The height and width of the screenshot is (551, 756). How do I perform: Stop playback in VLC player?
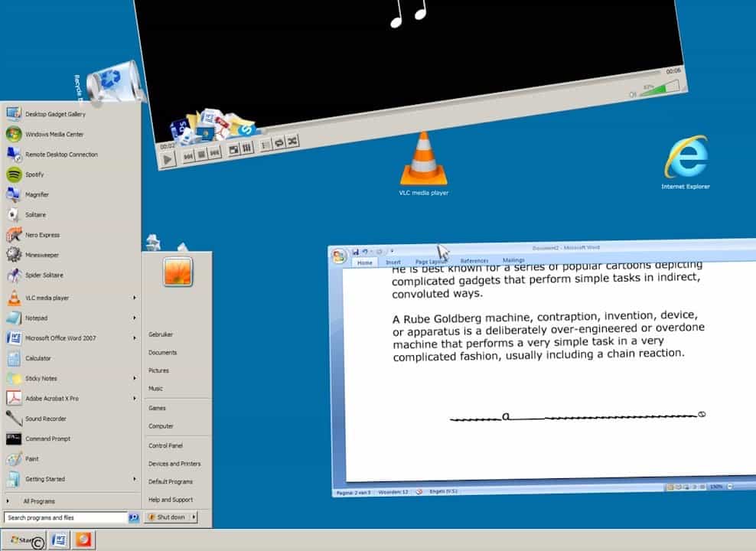point(201,155)
